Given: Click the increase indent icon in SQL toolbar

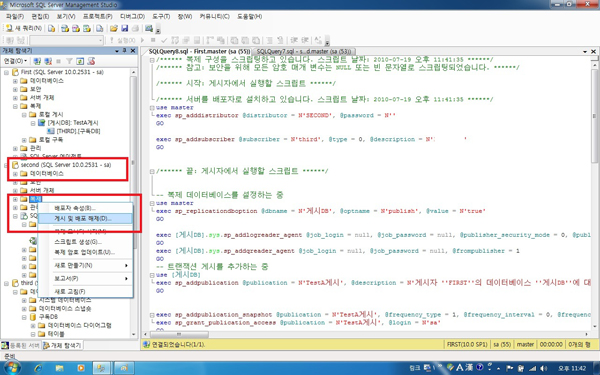Looking at the screenshot, I should click(305, 40).
